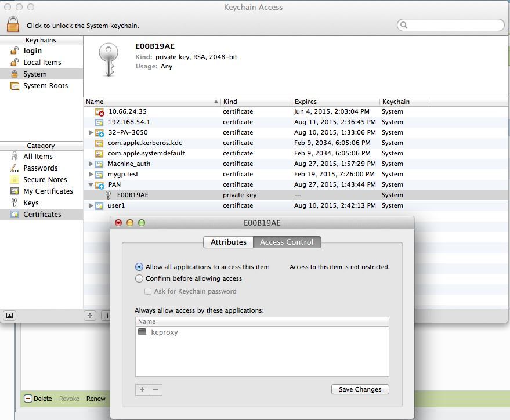Select com.apple.kerberos.kdc certificate
Viewport: 510px width, 420px height.
pyautogui.click(x=296, y=143)
